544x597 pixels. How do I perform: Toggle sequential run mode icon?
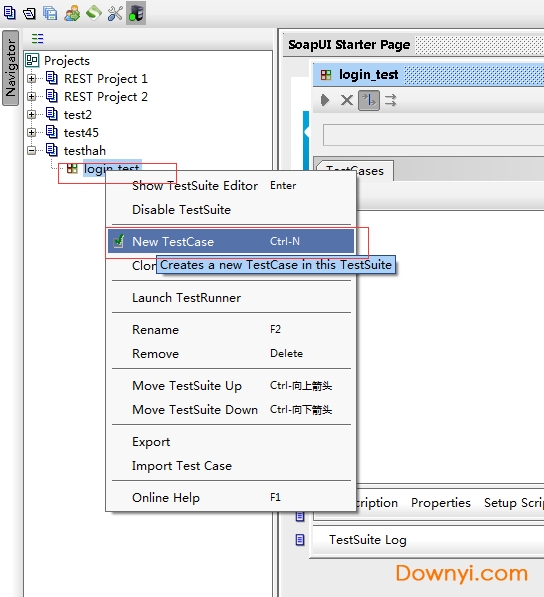point(369,101)
